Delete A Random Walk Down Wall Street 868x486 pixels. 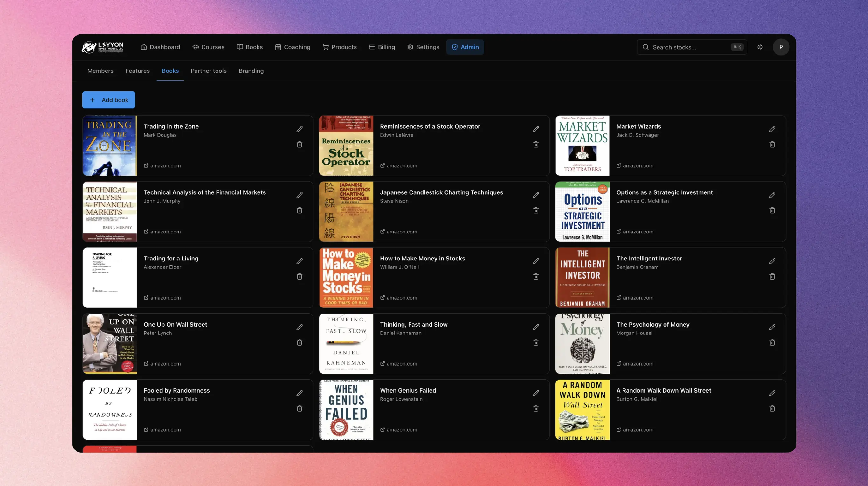772,408
